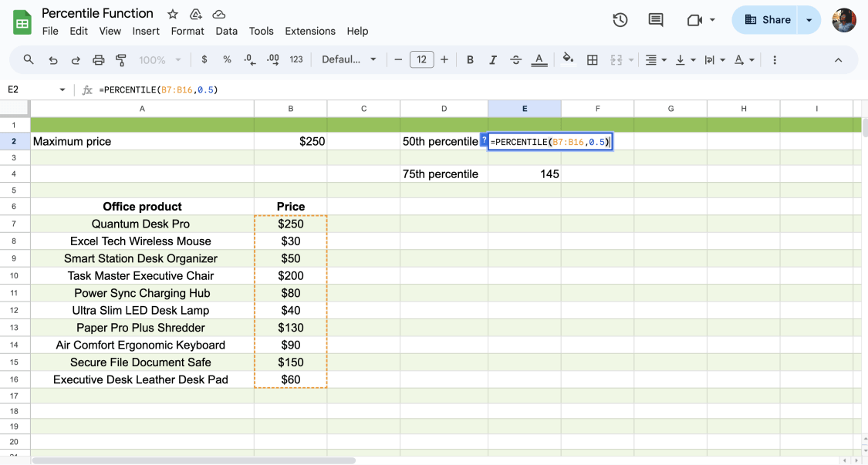Decrease decimal places for the cell

(248, 59)
